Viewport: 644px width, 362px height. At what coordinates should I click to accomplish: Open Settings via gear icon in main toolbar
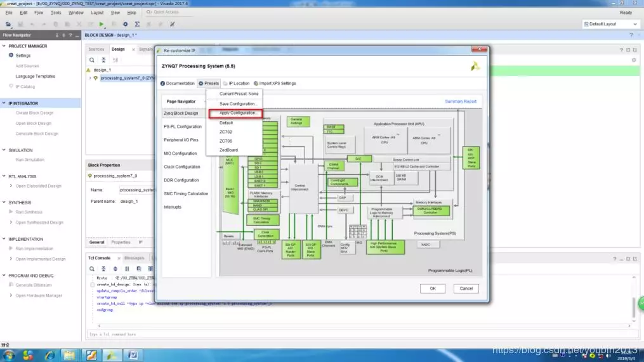(x=125, y=24)
